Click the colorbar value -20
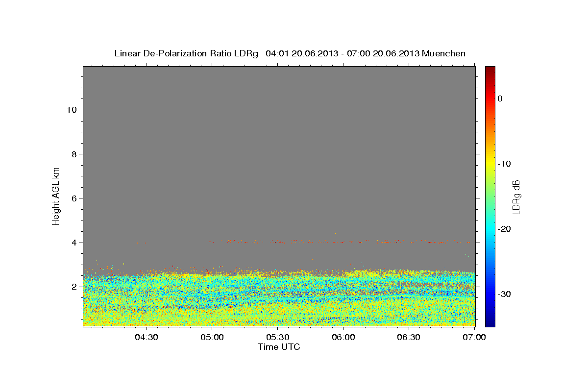 coord(505,229)
